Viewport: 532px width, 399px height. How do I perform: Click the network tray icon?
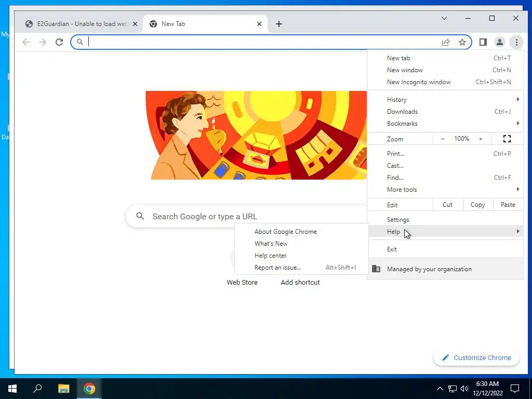[453, 389]
